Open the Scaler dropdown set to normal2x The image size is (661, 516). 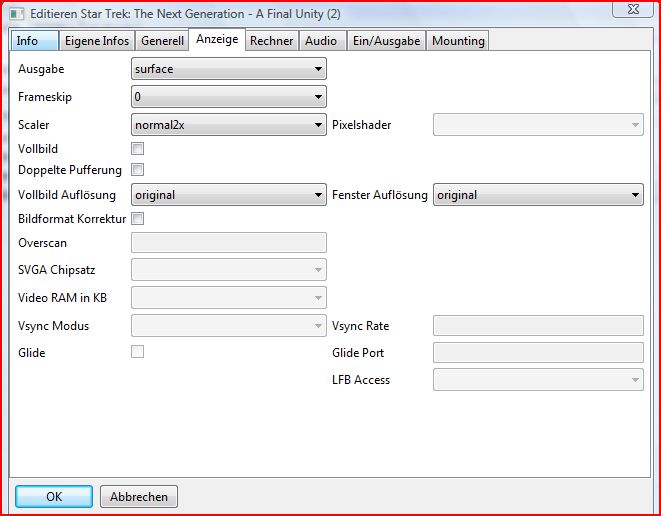pos(229,125)
